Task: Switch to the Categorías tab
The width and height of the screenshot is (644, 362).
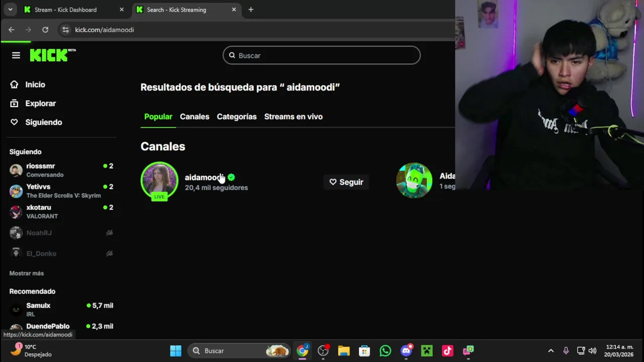Action: tap(236, 116)
